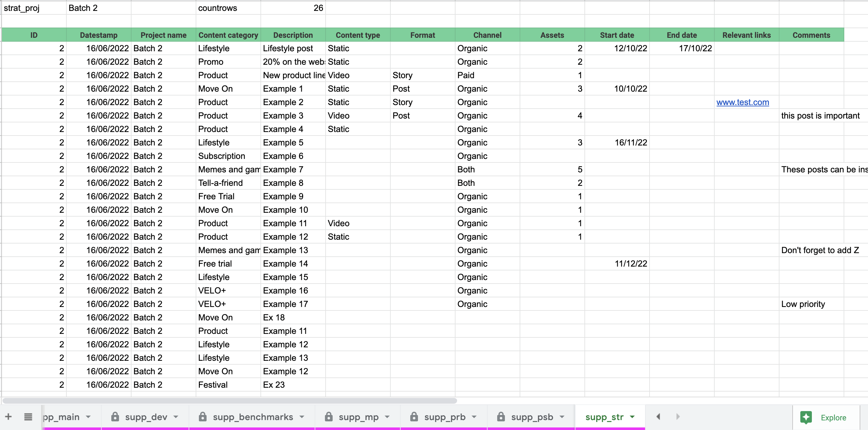Switch to the supp_benchmarks sheet tab

tap(252, 417)
